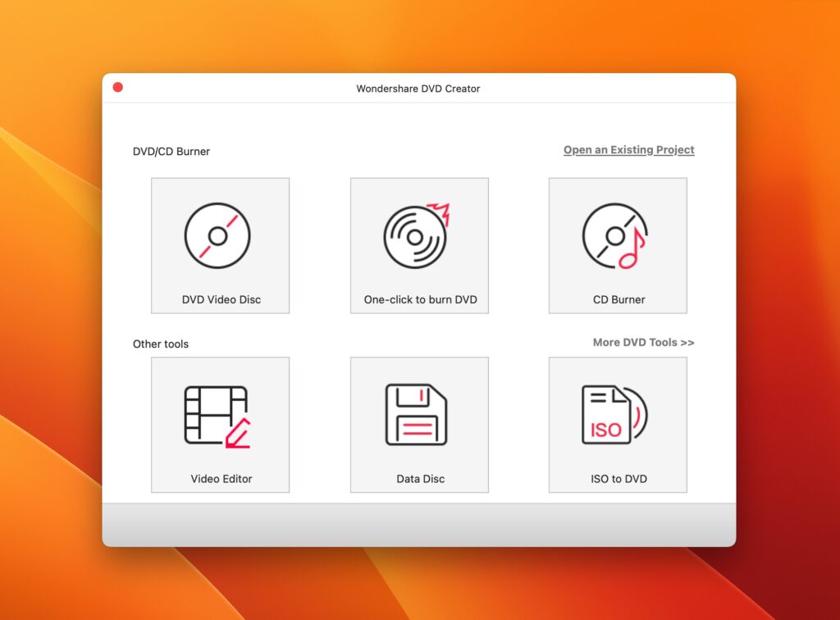Select the One-click to burn DVD tile
840x620 pixels.
(419, 244)
